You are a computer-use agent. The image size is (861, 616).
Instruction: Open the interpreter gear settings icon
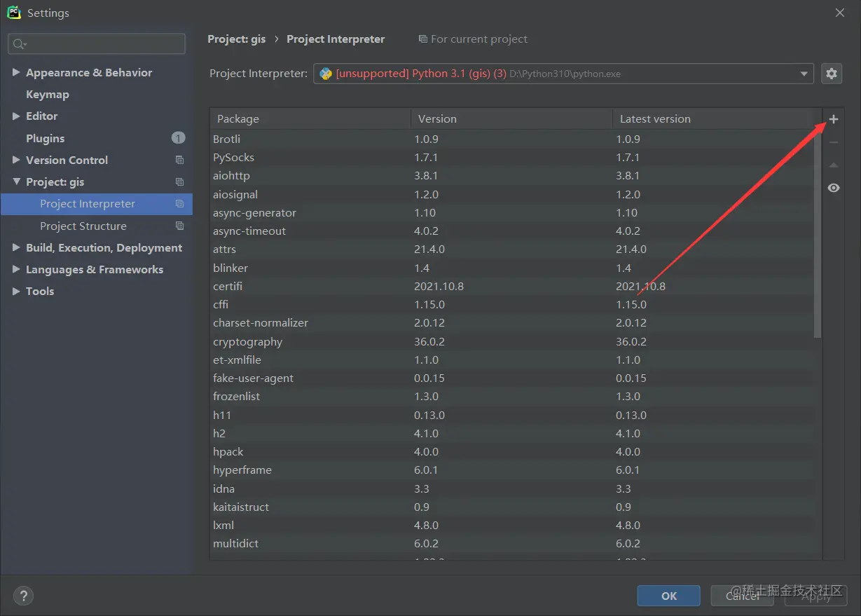click(832, 73)
